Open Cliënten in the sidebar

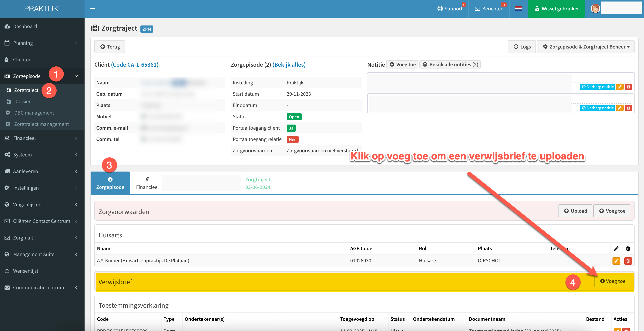pyautogui.click(x=22, y=59)
